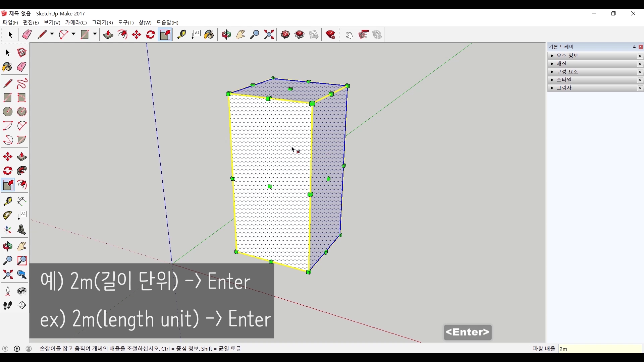
Task: Choose the Push/Pull tool in left toolbar
Action: point(22,157)
